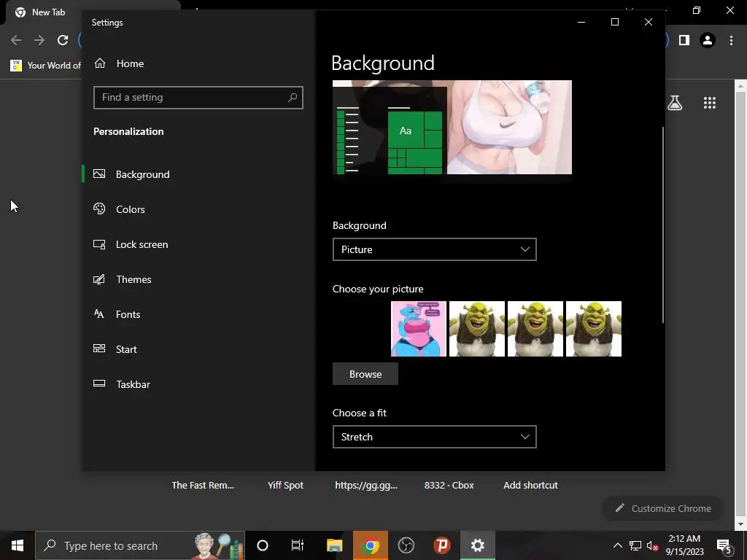Image resolution: width=747 pixels, height=560 pixels.
Task: Go back in Chrome
Action: [x=16, y=40]
